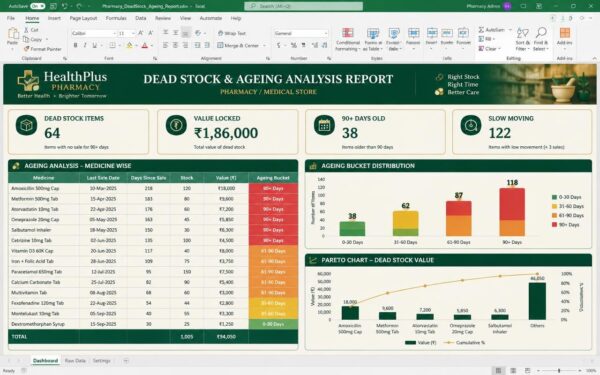Collapse the ribbon with the chevron
This screenshot has width=600, height=375.
click(x=594, y=58)
